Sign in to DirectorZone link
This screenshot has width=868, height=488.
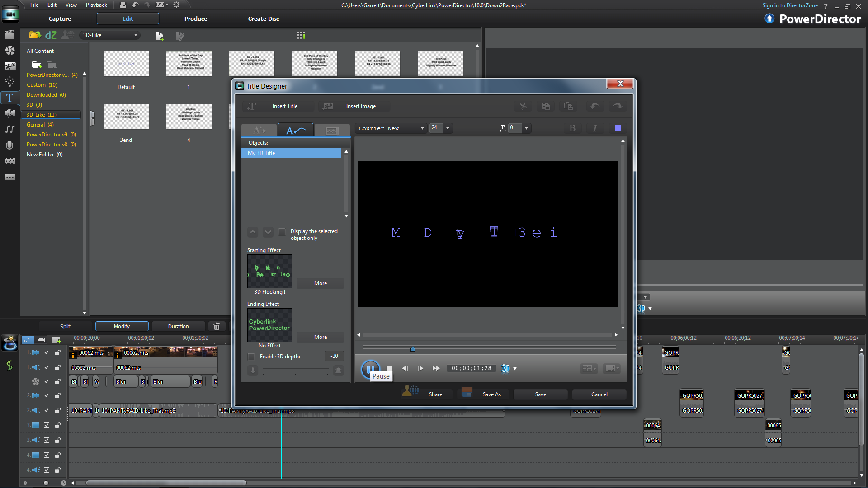pyautogui.click(x=790, y=5)
